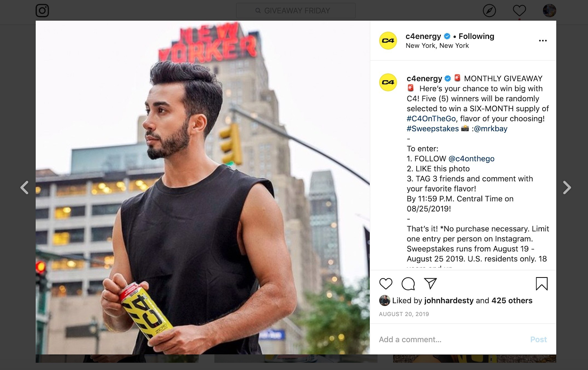Click the Instagram camera logo

pyautogui.click(x=42, y=11)
